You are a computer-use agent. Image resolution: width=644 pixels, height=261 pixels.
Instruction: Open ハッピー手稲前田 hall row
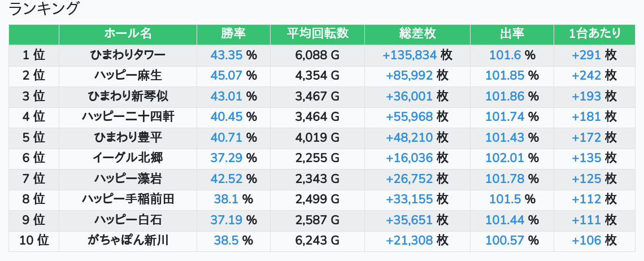[x=128, y=199]
